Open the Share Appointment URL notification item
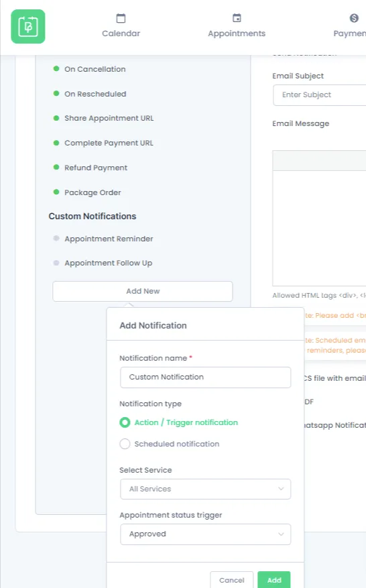Viewport: 366px width, 588px height. click(x=109, y=118)
